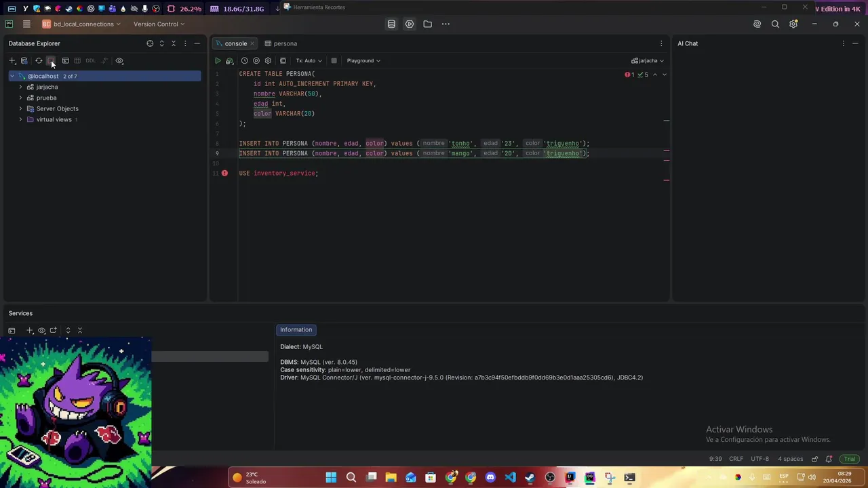The image size is (868, 488).
Task: Click the Database tool icon in title bar
Action: (391, 24)
